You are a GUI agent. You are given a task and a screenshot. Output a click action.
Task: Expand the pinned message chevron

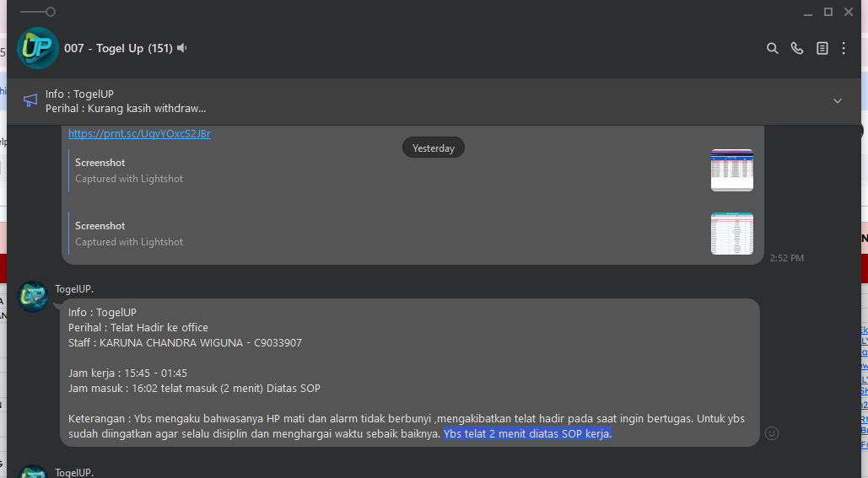(838, 101)
